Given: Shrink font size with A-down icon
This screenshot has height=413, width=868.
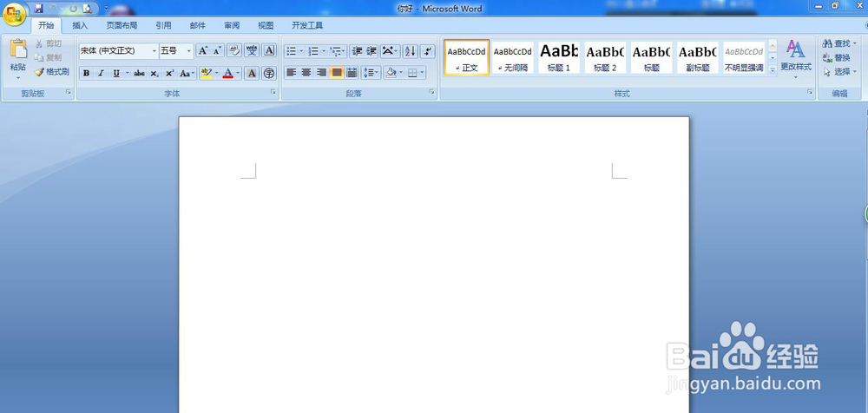Looking at the screenshot, I should [x=217, y=51].
